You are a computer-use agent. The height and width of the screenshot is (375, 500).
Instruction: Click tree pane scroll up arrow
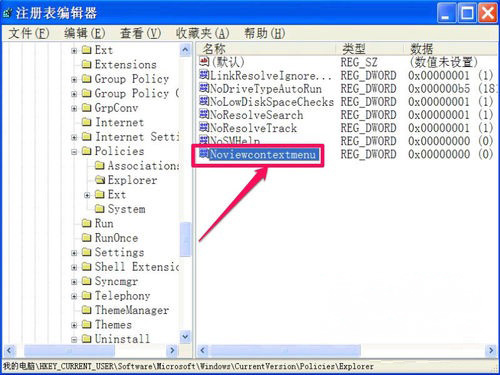[185, 50]
